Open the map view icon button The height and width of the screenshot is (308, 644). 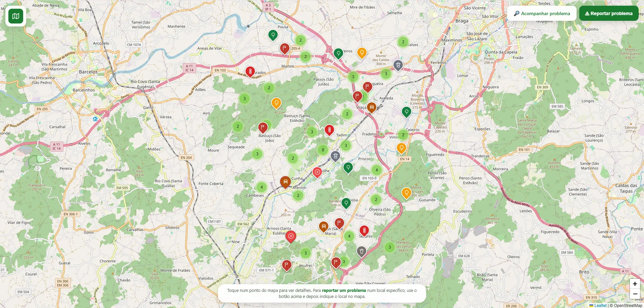coord(16,16)
